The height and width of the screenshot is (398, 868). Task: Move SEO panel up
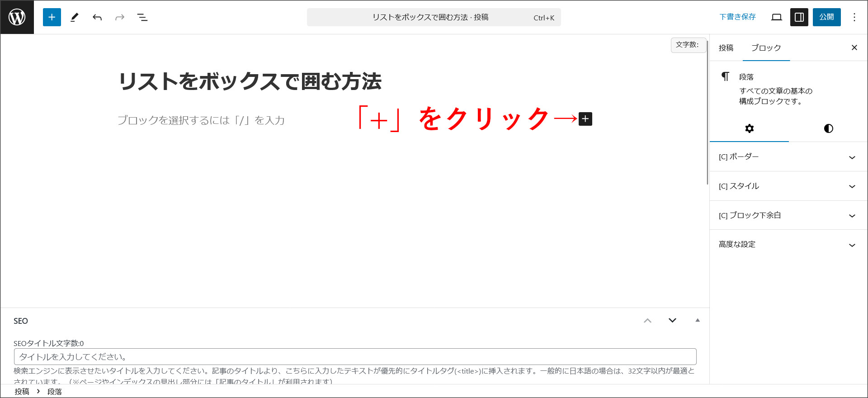(x=647, y=321)
